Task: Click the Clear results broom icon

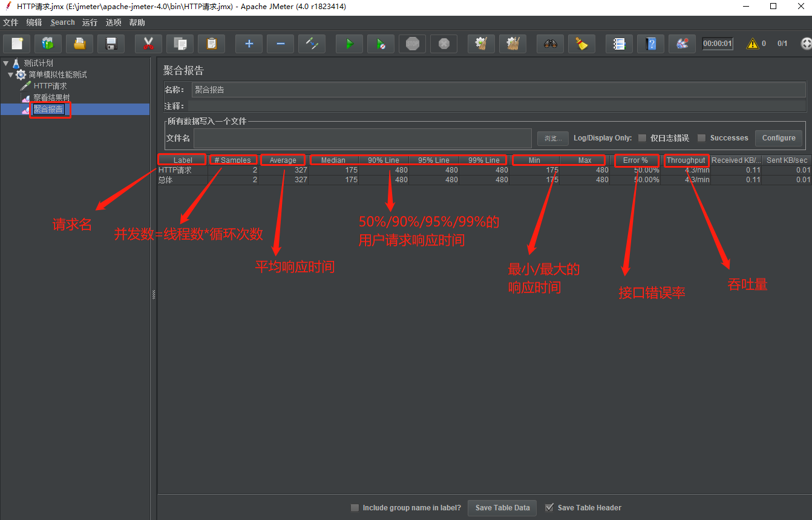Action: tap(481, 44)
